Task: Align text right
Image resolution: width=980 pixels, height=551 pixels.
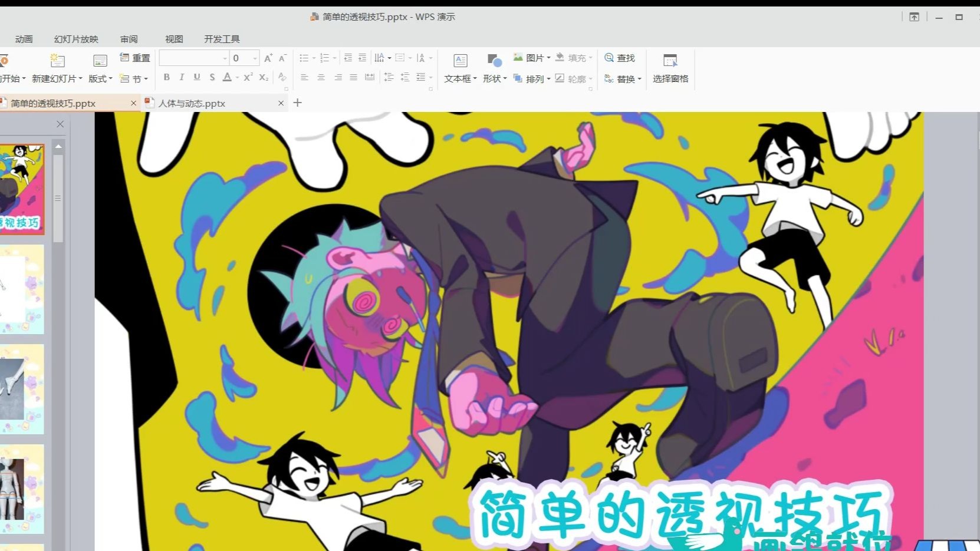Action: pyautogui.click(x=338, y=77)
